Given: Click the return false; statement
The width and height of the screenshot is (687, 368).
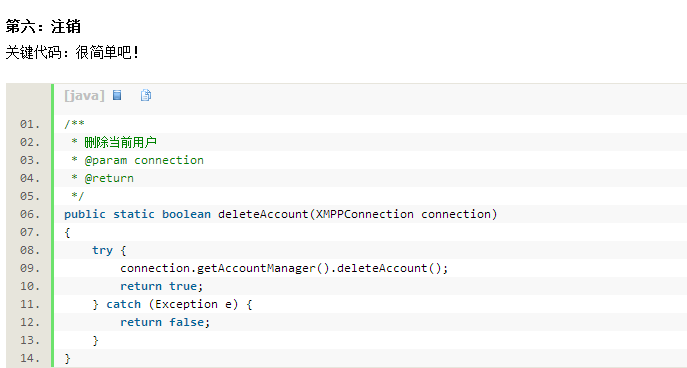Looking at the screenshot, I should (x=165, y=322).
